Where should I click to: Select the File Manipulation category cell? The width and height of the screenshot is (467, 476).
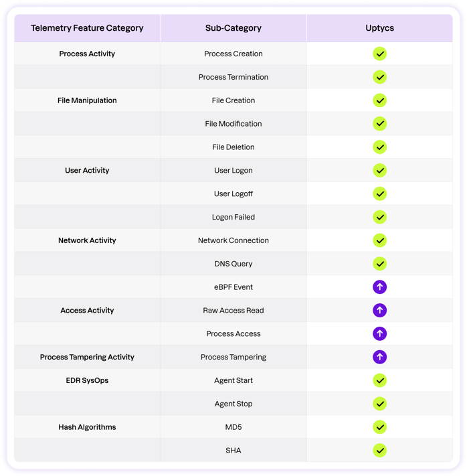coord(87,100)
